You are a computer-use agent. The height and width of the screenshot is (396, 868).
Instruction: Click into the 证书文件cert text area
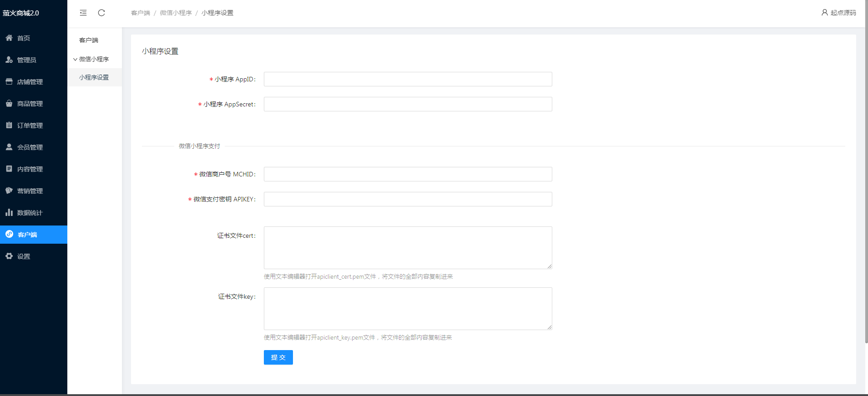[x=408, y=248]
